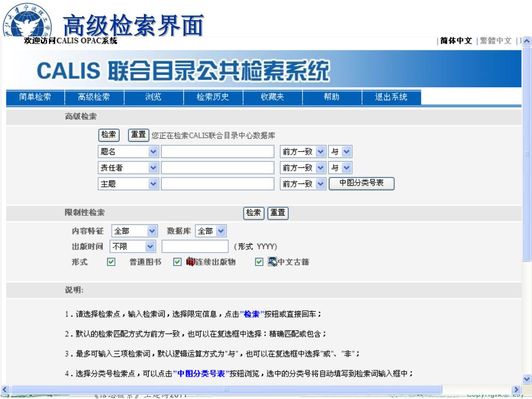Image resolution: width=532 pixels, height=399 pixels.
Task: Go to the 高级检索 tab
Action: (x=94, y=97)
